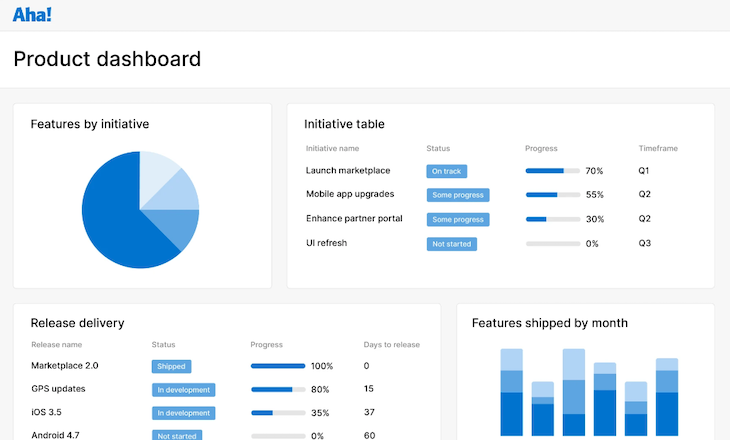Click In development badge for iOS 3.5
Image resolution: width=730 pixels, height=440 pixels.
click(x=183, y=413)
